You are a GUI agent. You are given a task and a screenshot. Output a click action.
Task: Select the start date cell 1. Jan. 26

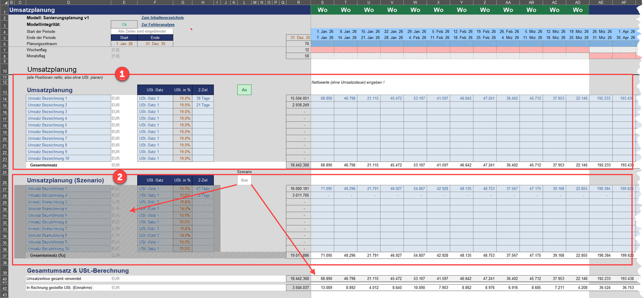click(124, 44)
